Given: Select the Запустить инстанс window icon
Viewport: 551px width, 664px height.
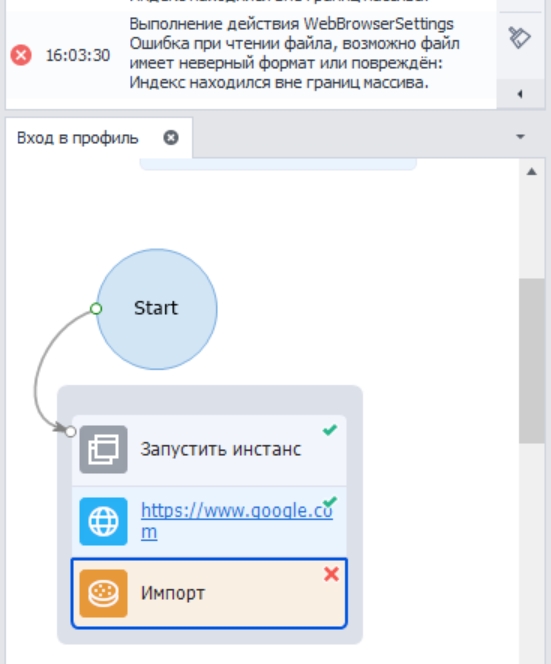Looking at the screenshot, I should point(103,449).
